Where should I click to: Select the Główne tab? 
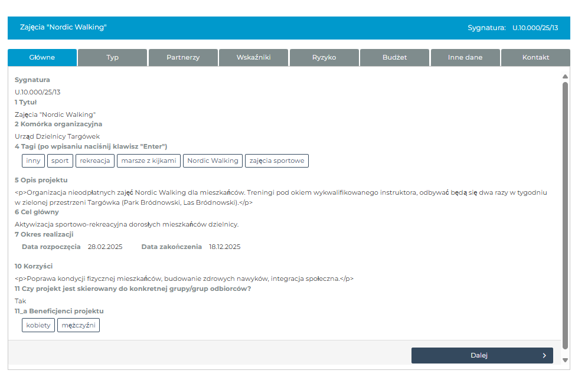[x=42, y=58]
